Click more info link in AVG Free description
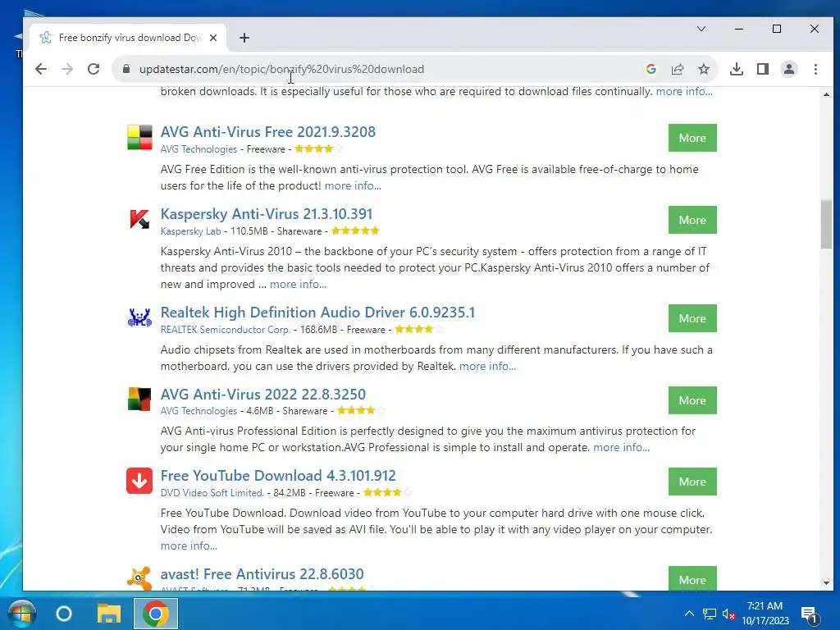 tap(353, 186)
